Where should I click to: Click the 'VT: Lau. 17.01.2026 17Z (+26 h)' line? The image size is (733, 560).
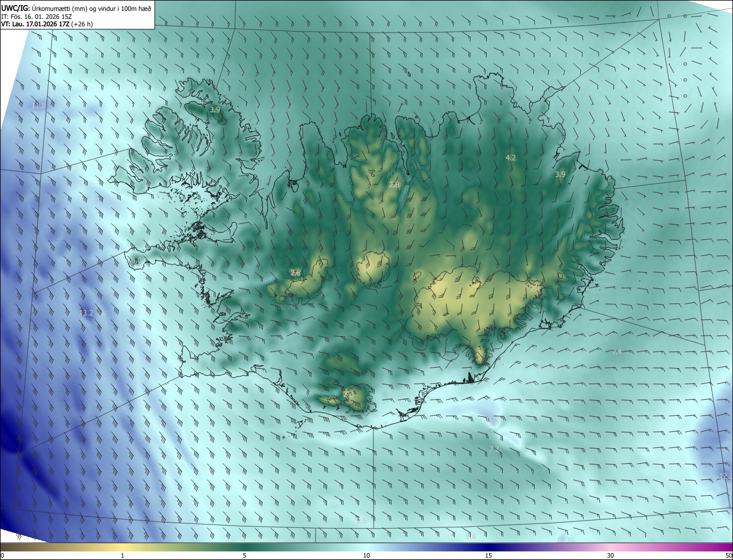pyautogui.click(x=47, y=24)
